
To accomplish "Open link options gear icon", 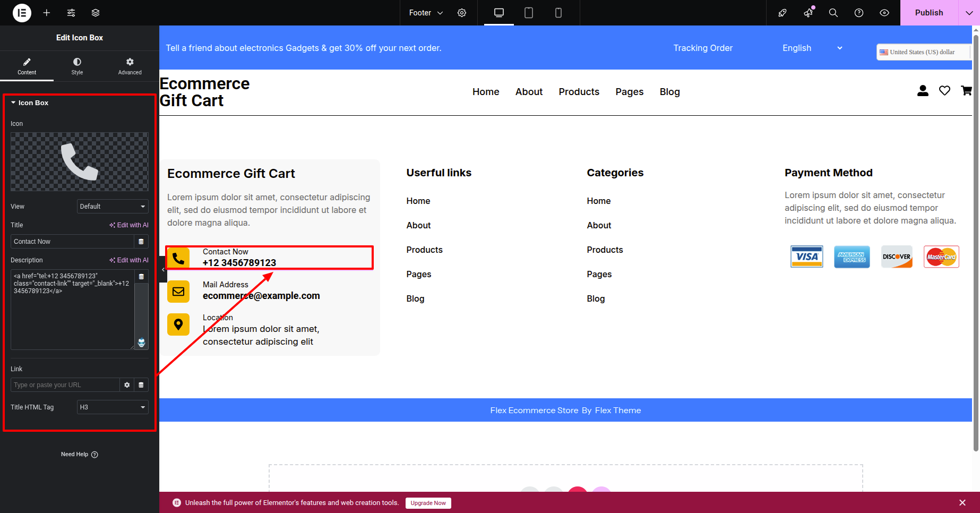I will point(127,385).
